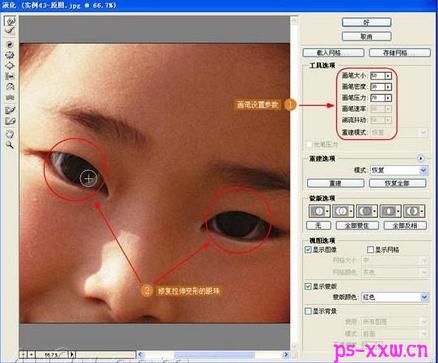Image resolution: width=438 pixels, height=363 pixels.
Task: Open the 重建选项 模式 dropdown
Action: (399, 170)
